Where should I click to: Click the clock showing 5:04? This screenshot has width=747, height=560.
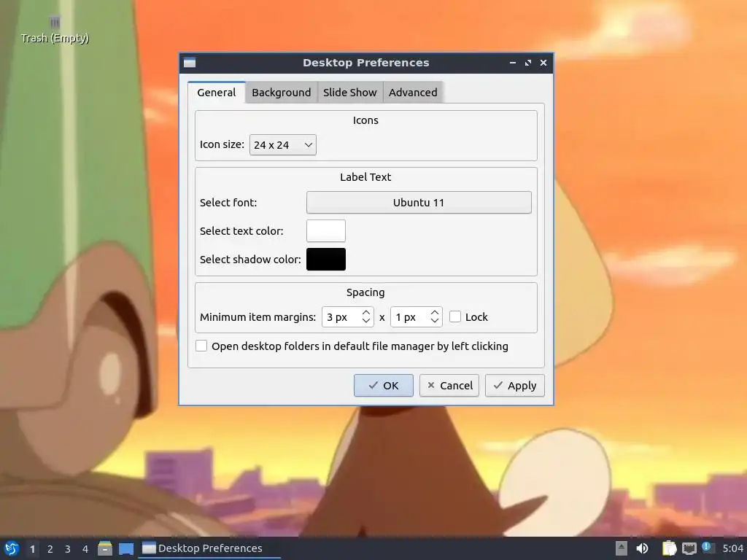click(732, 548)
